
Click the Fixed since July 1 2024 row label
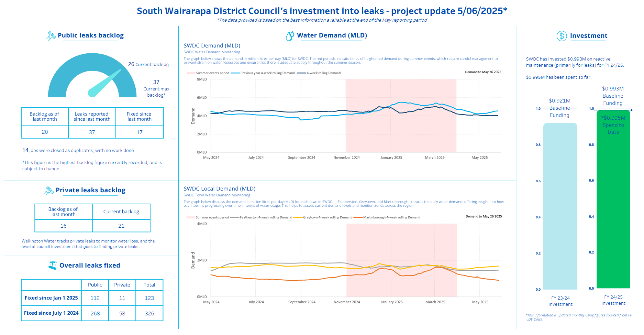tap(51, 313)
